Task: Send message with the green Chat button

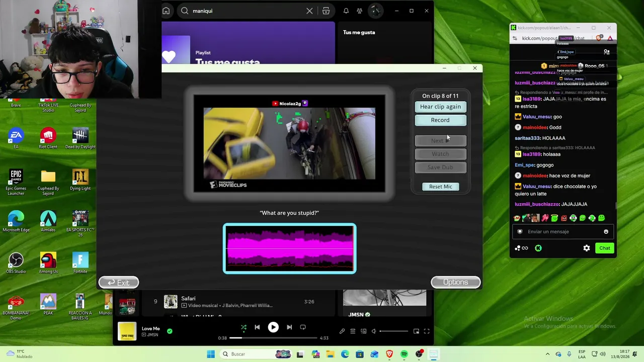Action: (605, 248)
